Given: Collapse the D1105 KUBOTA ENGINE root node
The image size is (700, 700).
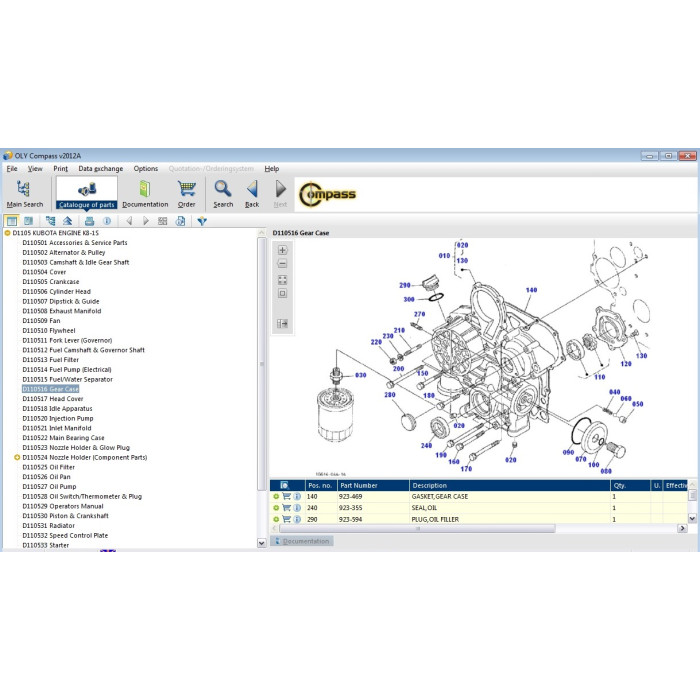Looking at the screenshot, I should [8, 233].
